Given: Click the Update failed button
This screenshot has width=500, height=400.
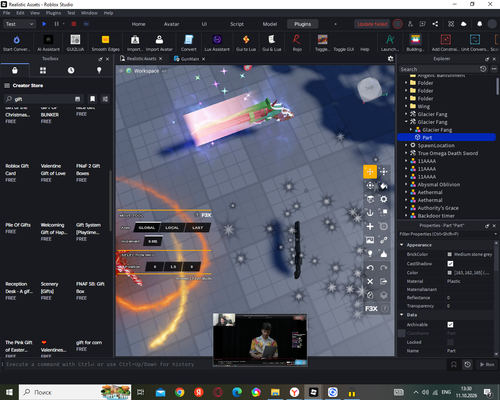Looking at the screenshot, I should (372, 24).
